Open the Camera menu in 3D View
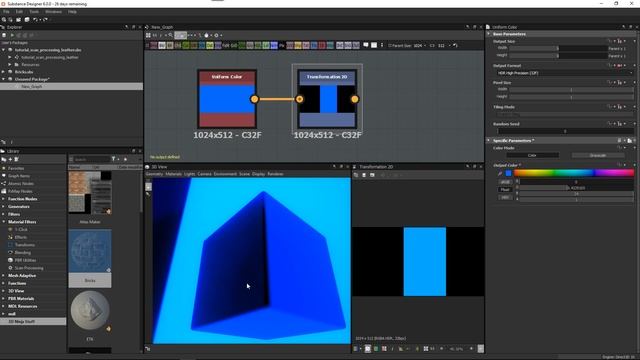The height and width of the screenshot is (360, 640). [x=204, y=174]
